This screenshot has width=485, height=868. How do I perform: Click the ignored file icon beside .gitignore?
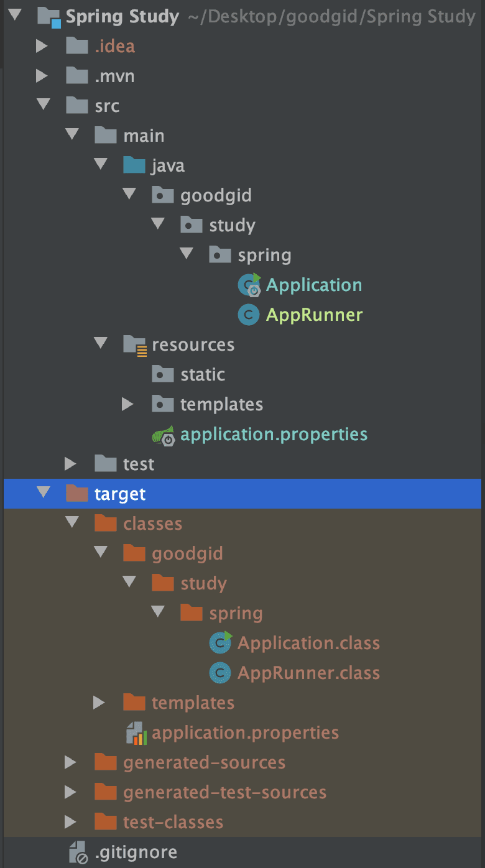click(x=77, y=851)
